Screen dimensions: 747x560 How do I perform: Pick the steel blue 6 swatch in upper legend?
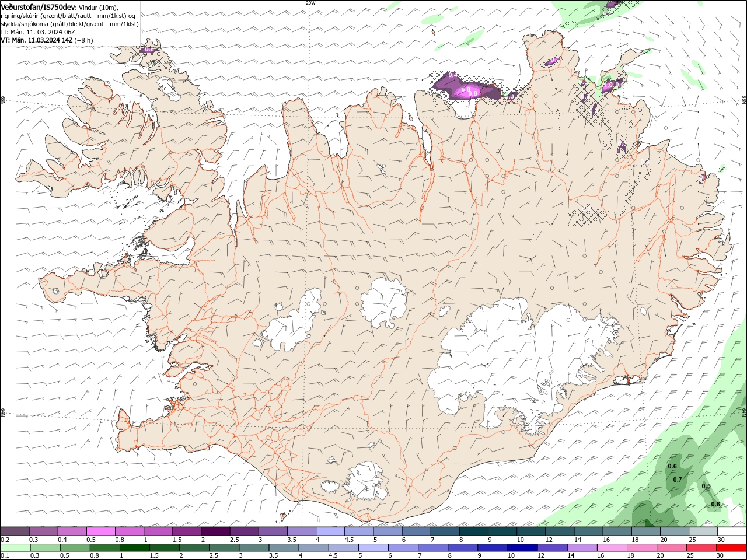coord(416,531)
